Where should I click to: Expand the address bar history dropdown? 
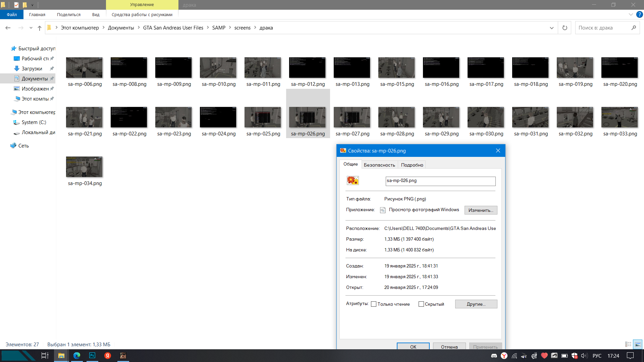tap(552, 28)
